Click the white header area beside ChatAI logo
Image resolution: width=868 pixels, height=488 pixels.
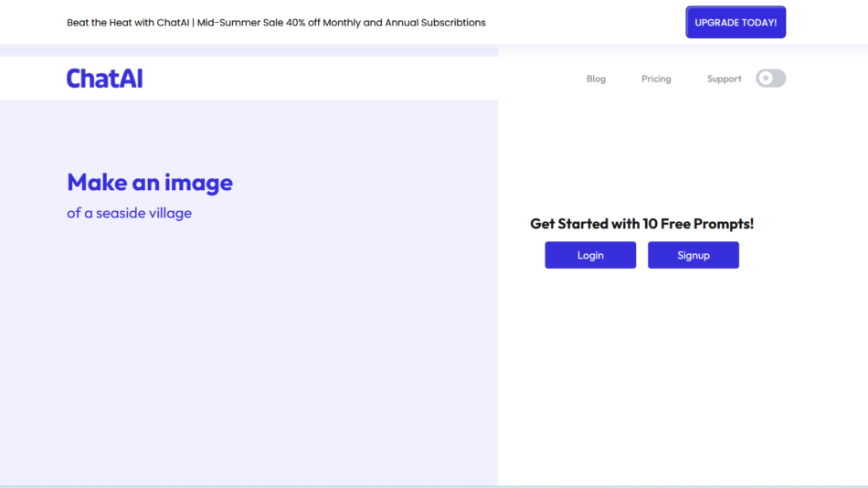click(x=320, y=79)
